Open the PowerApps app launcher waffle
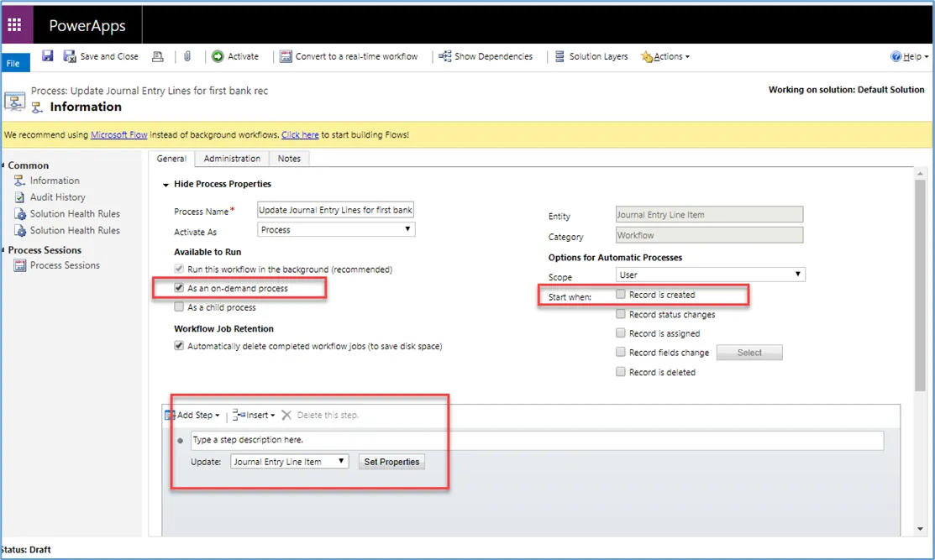Viewport: 935px width, 560px height. [14, 24]
